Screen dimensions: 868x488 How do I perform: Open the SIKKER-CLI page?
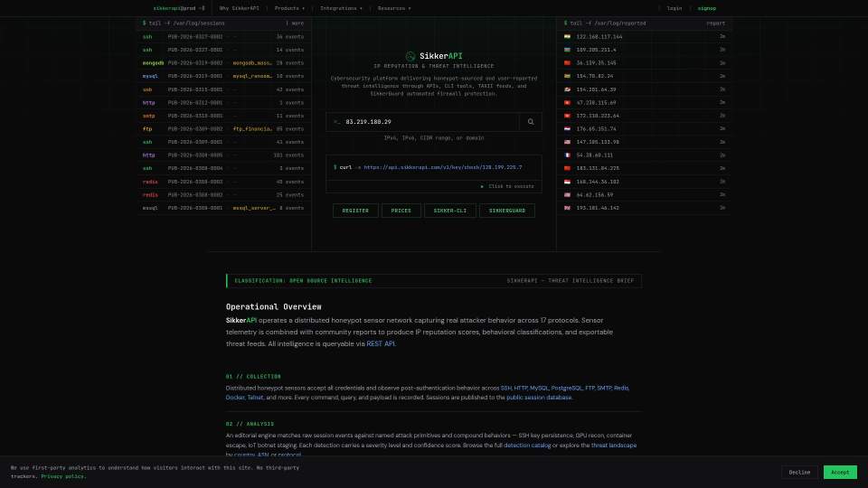[450, 211]
